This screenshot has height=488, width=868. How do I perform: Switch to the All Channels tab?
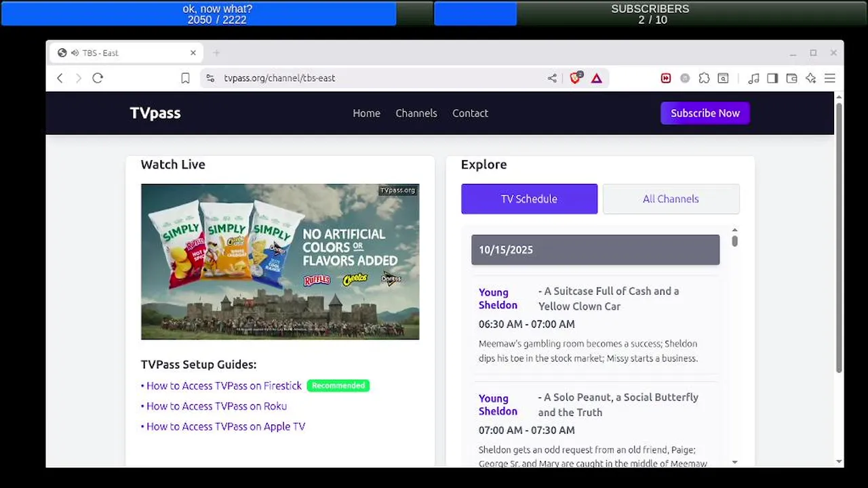[x=671, y=199]
